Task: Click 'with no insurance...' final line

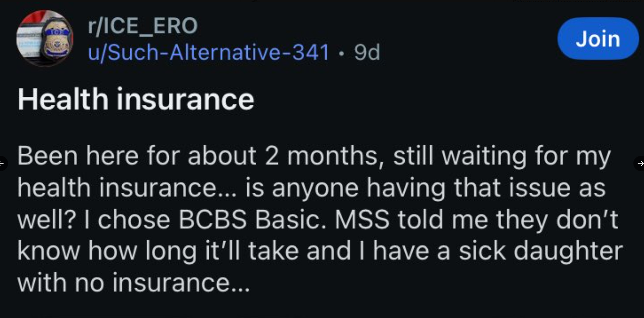Action: 134,282
